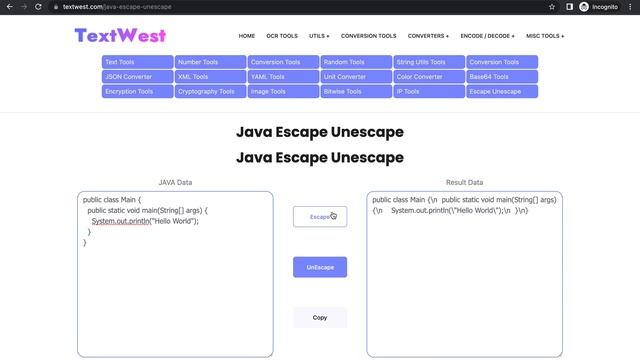Image resolution: width=640 pixels, height=360 pixels.
Task: Open the Chrome three-dot menu
Action: coord(630,7)
